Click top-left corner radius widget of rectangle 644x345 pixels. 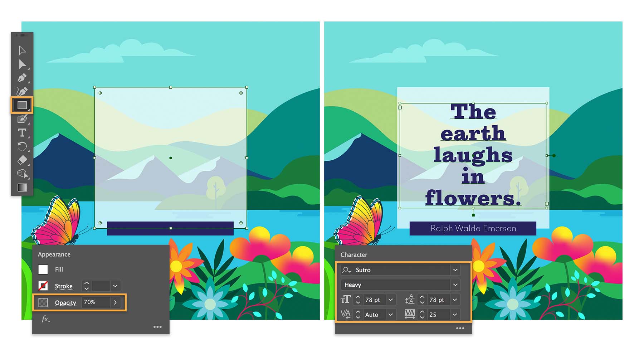[100, 93]
